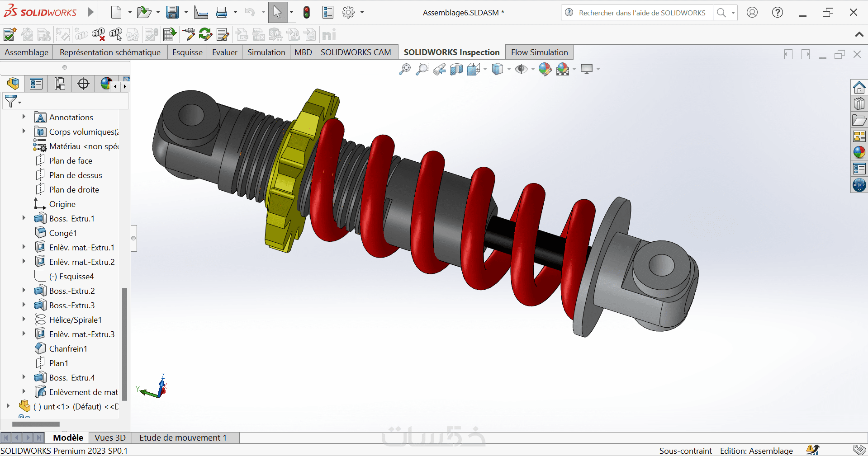Expand the Annotations tree node

coord(24,117)
